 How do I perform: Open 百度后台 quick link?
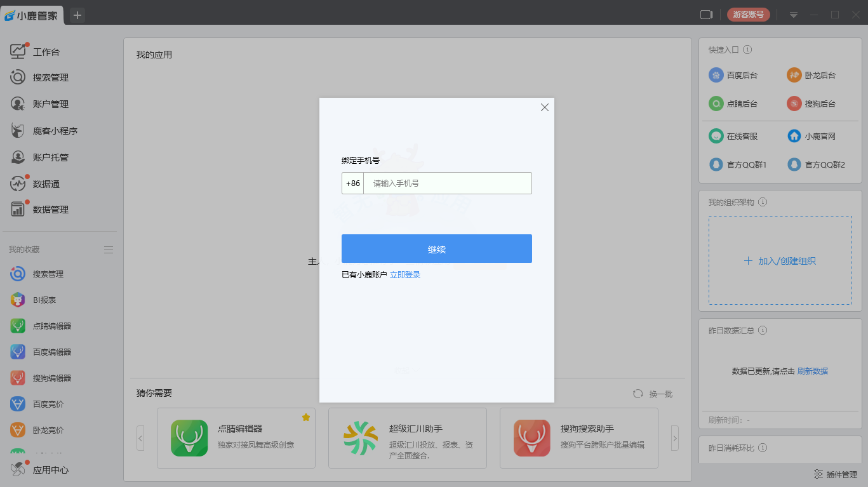coord(734,75)
